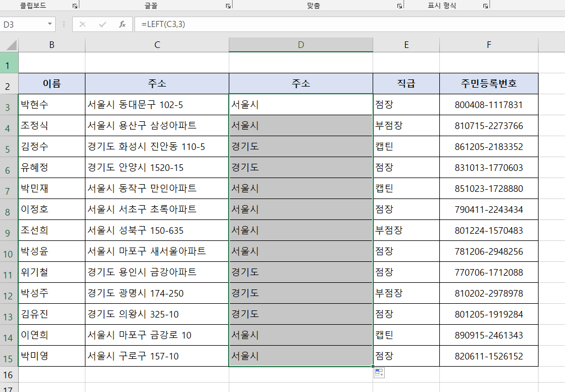The height and width of the screenshot is (392, 565).
Task: Select the name cell 이정호
Action: click(52, 210)
